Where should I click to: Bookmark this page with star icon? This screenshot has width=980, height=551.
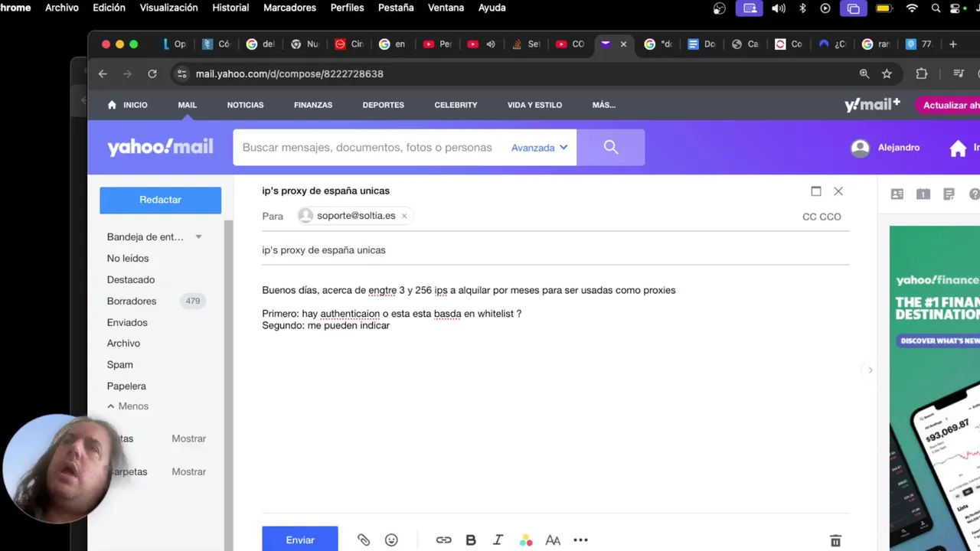pyautogui.click(x=887, y=74)
